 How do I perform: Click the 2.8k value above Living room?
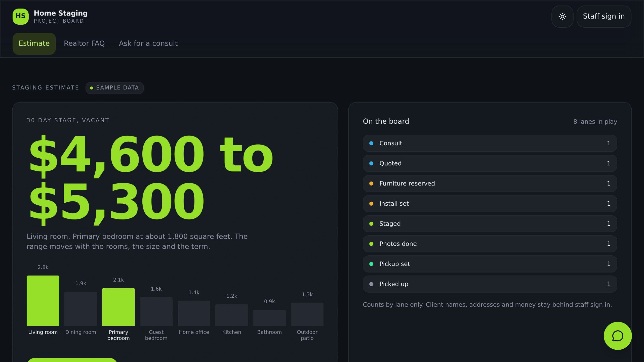tap(43, 267)
